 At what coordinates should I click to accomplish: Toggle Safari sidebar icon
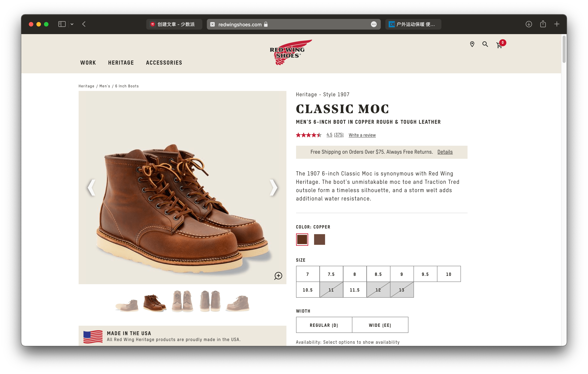coord(62,24)
